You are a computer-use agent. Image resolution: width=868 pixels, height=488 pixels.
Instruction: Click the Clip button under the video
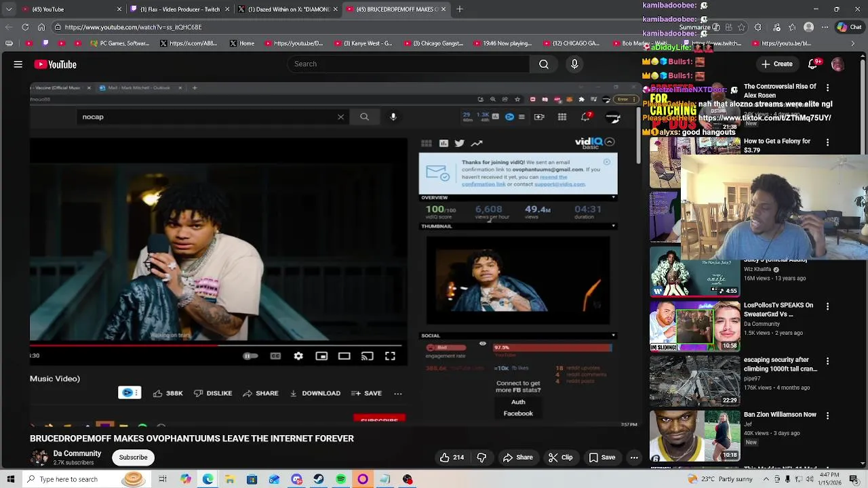pos(561,457)
